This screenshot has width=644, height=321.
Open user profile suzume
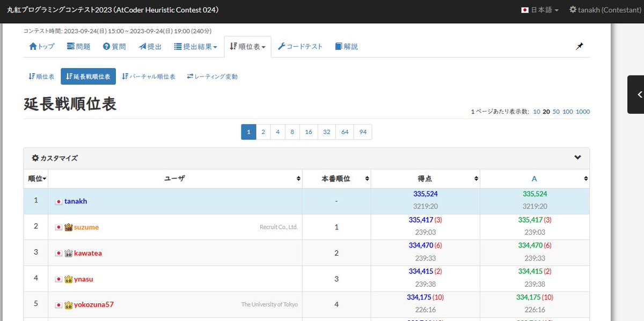(x=86, y=227)
